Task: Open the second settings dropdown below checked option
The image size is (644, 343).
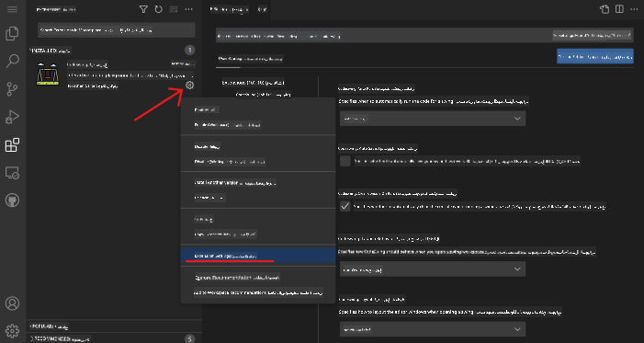Action: 433,269
